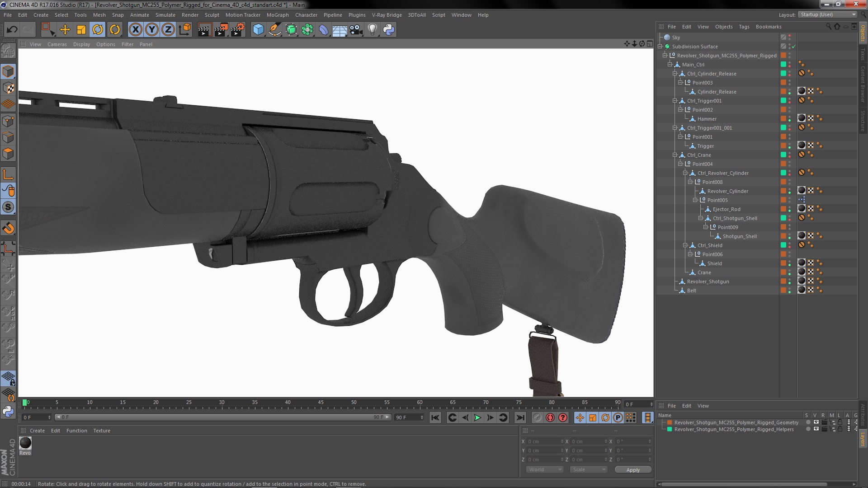Open the Character menu
This screenshot has width=868, height=488.
point(306,15)
